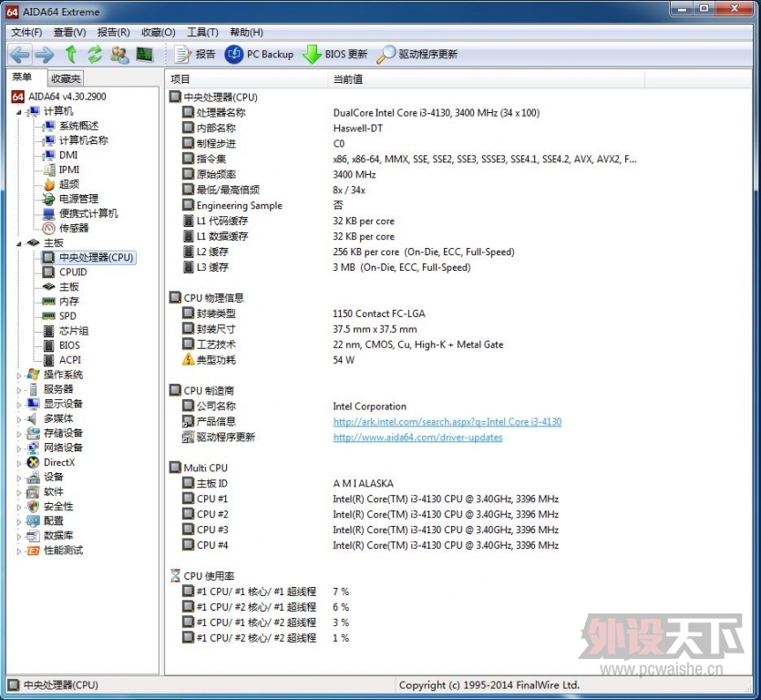This screenshot has width=761, height=700.
Task: Select DMI in the tree
Action: (x=68, y=155)
